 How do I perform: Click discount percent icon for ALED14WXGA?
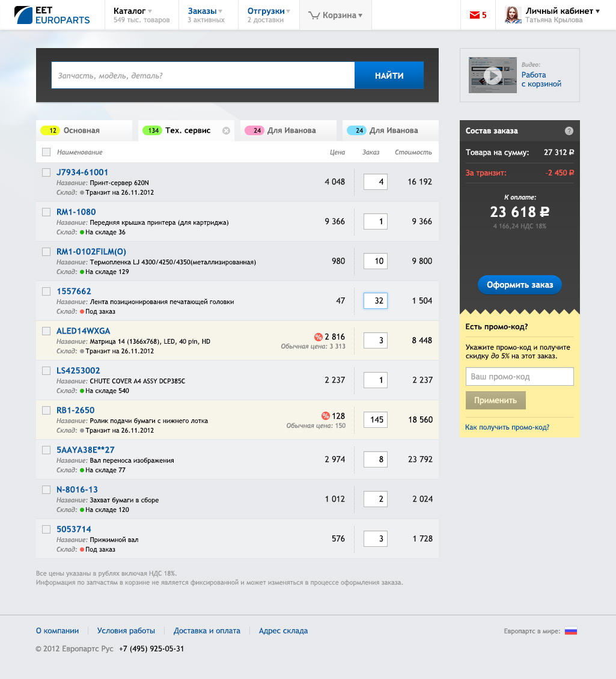[x=319, y=337]
